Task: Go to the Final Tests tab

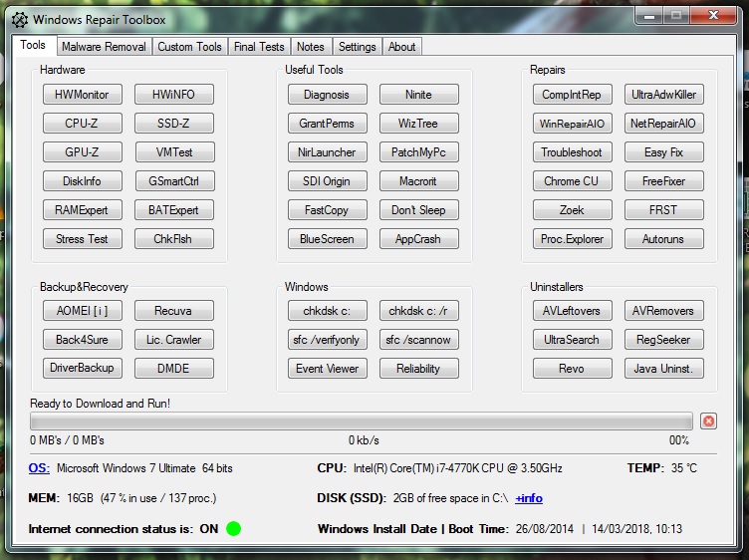Action: click(x=259, y=47)
